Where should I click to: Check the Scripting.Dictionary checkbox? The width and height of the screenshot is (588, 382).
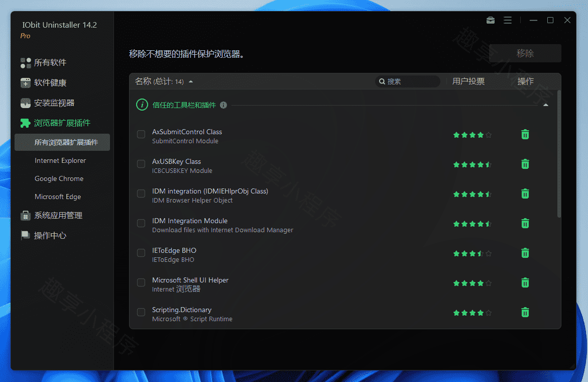(x=141, y=312)
